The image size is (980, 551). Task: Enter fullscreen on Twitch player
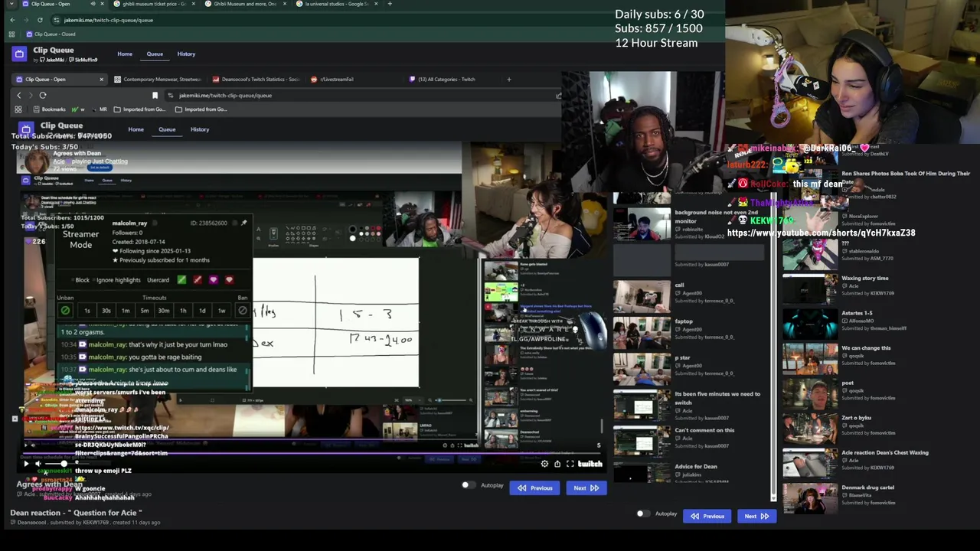click(x=570, y=464)
